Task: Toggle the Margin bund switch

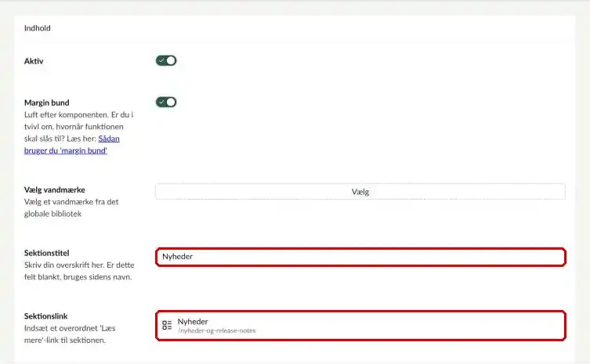Action: 166,102
